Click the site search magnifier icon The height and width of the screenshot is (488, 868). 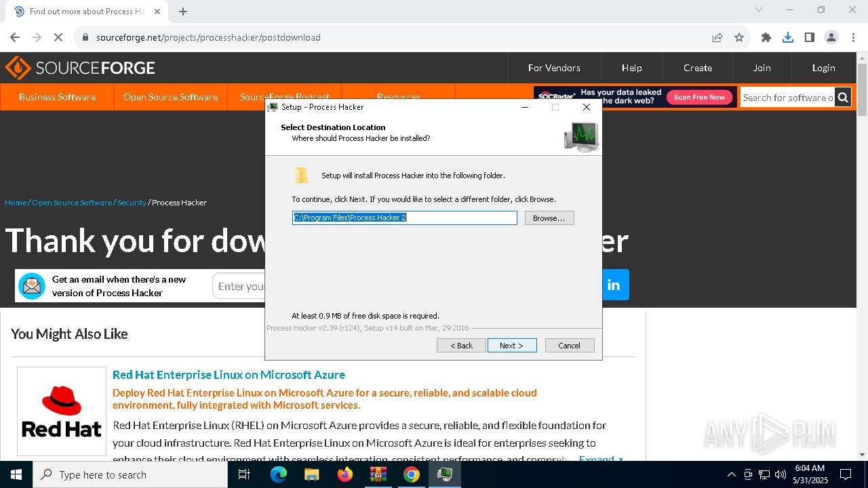point(843,98)
